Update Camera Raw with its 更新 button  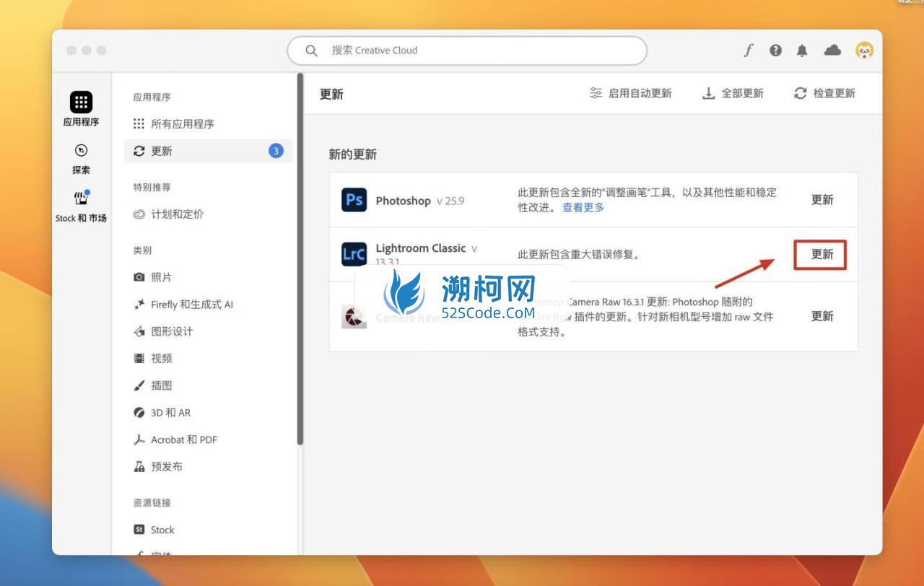pos(822,316)
